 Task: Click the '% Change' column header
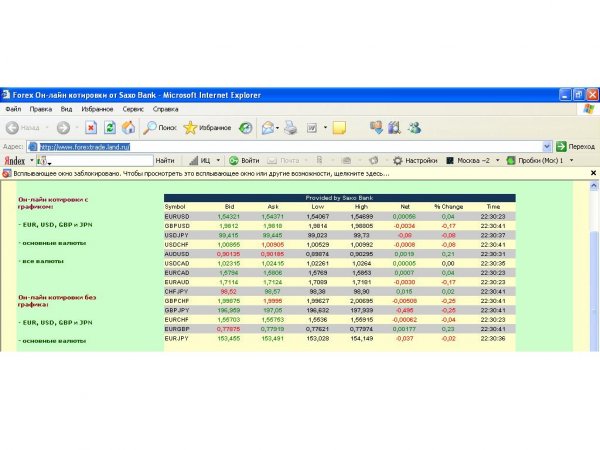[448, 207]
